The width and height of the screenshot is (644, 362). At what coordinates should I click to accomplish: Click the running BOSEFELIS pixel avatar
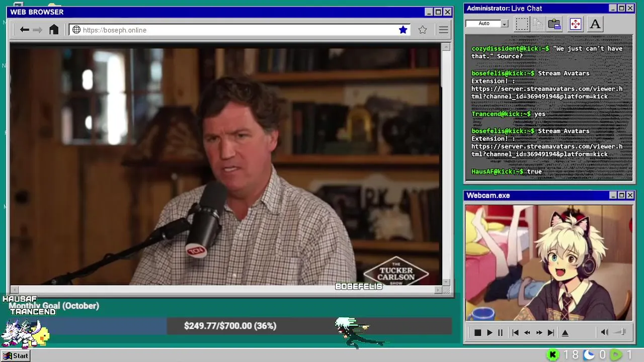tap(358, 332)
